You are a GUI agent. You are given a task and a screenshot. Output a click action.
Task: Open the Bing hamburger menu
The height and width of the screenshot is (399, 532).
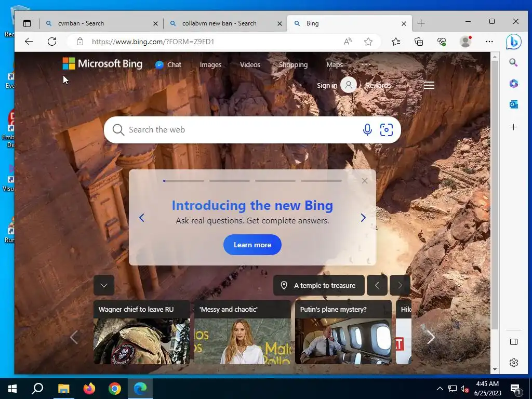[x=429, y=85]
